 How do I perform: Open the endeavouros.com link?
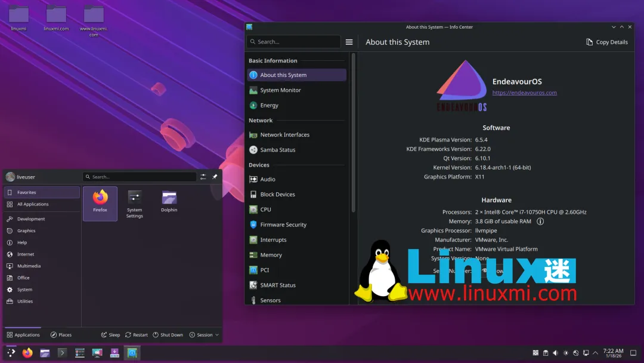pyautogui.click(x=525, y=93)
